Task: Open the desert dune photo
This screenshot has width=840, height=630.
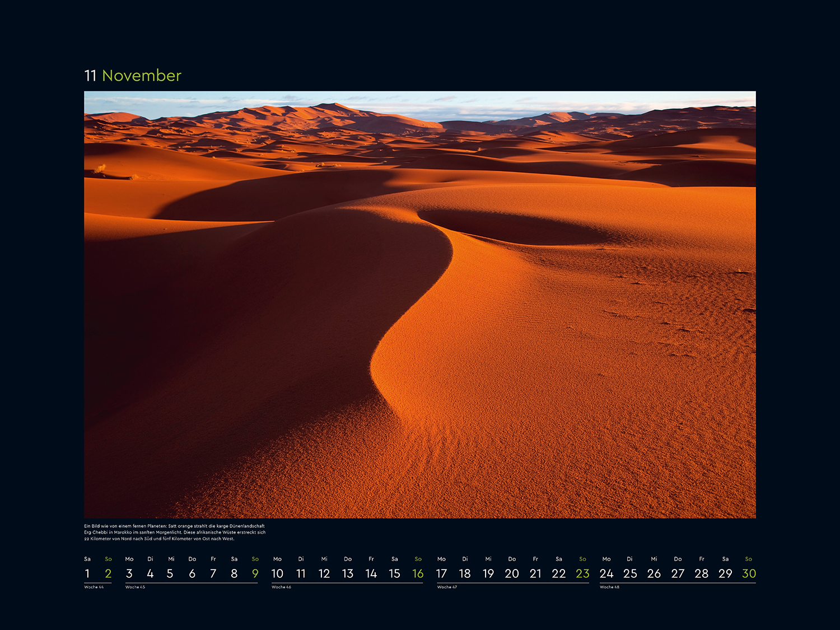Action: click(x=419, y=304)
